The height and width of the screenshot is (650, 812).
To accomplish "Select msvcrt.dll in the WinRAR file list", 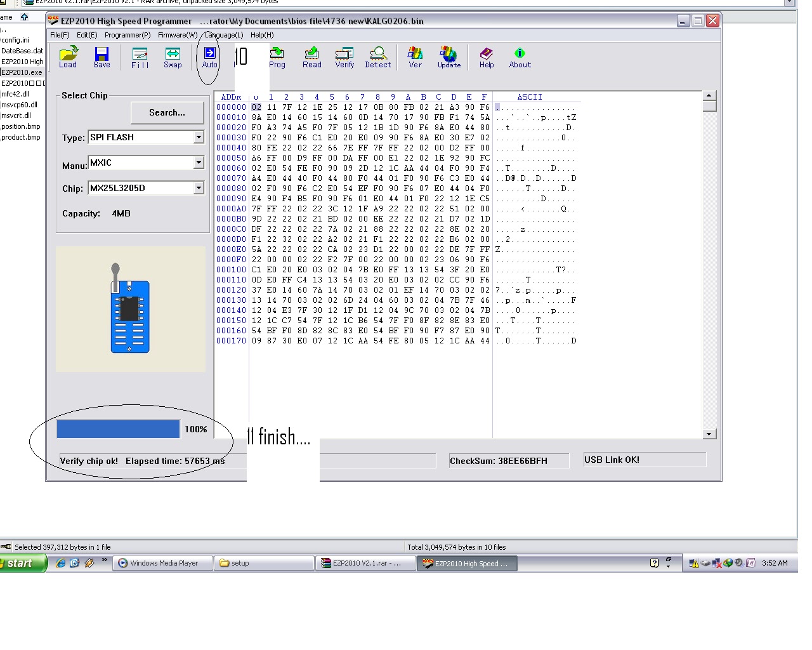I will (x=16, y=116).
